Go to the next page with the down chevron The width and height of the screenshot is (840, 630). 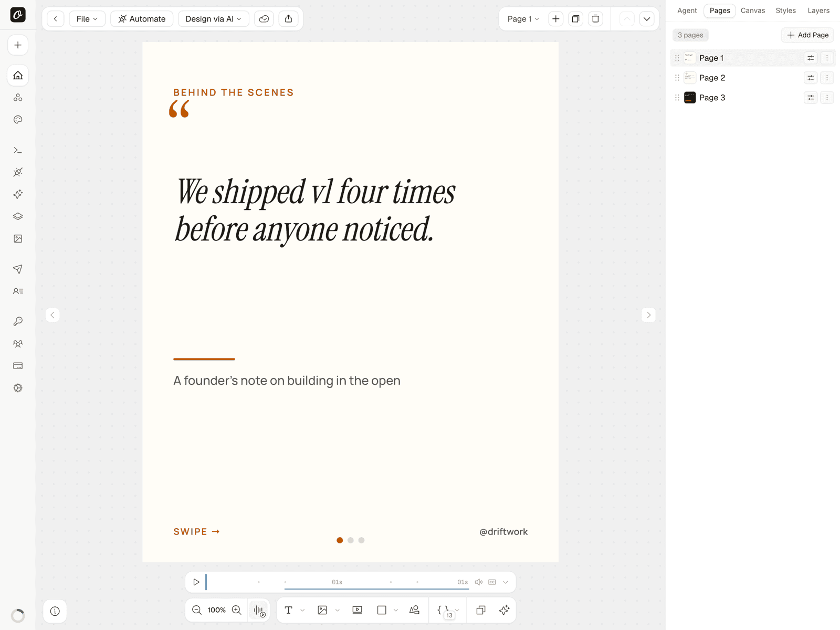tap(647, 19)
